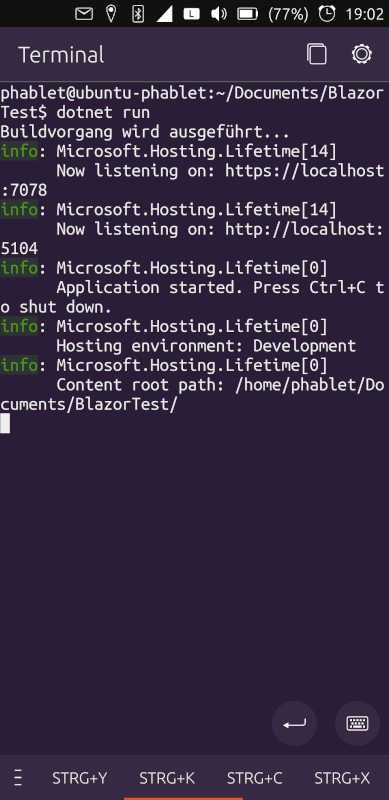
Task: Tap the round Enter key button
Action: tap(294, 723)
